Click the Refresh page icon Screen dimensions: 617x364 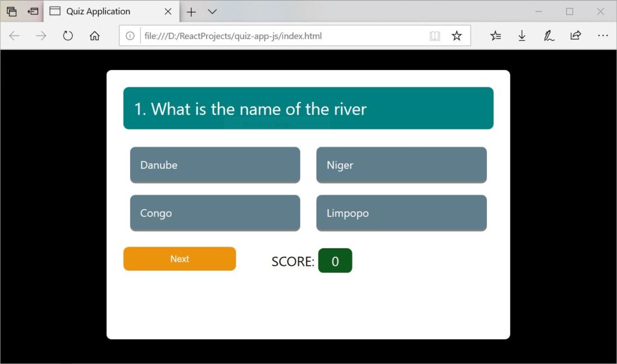coord(67,36)
